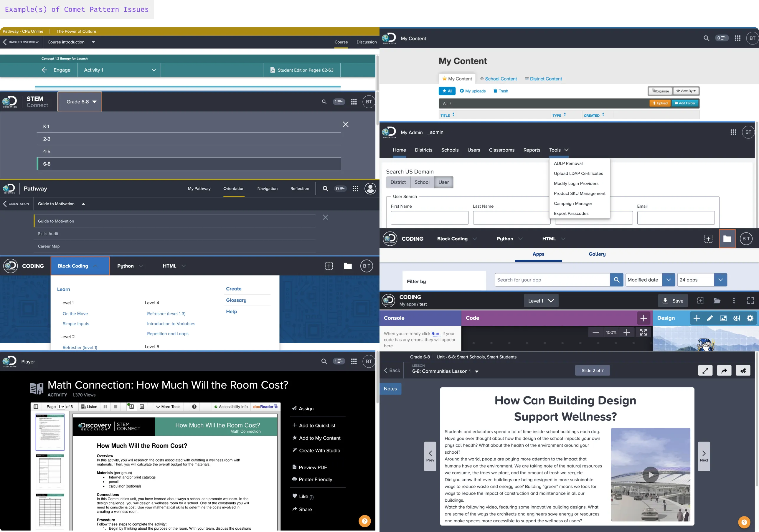Open the Navigation tab in Pathway
The image size is (759, 532).
(267, 189)
